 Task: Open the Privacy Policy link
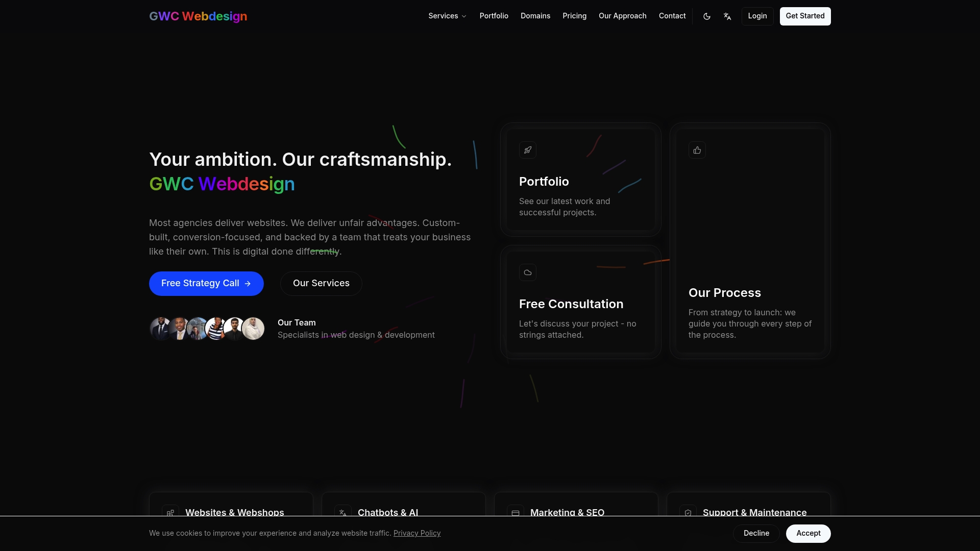coord(416,533)
